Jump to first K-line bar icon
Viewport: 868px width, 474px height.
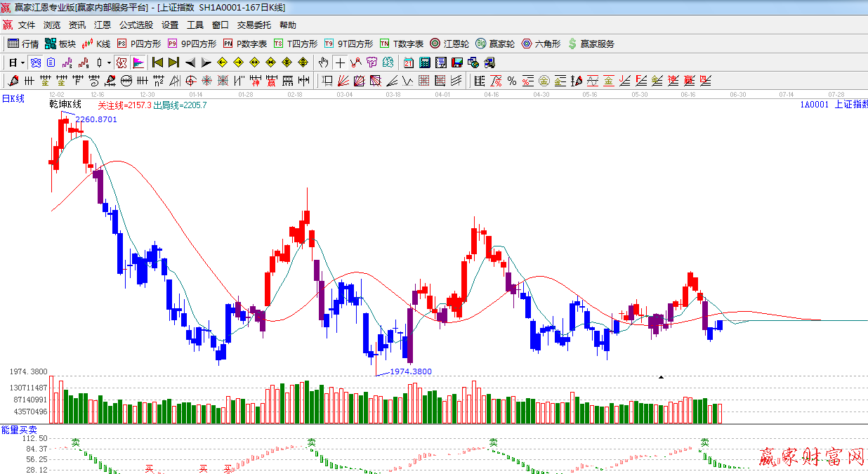click(x=157, y=62)
